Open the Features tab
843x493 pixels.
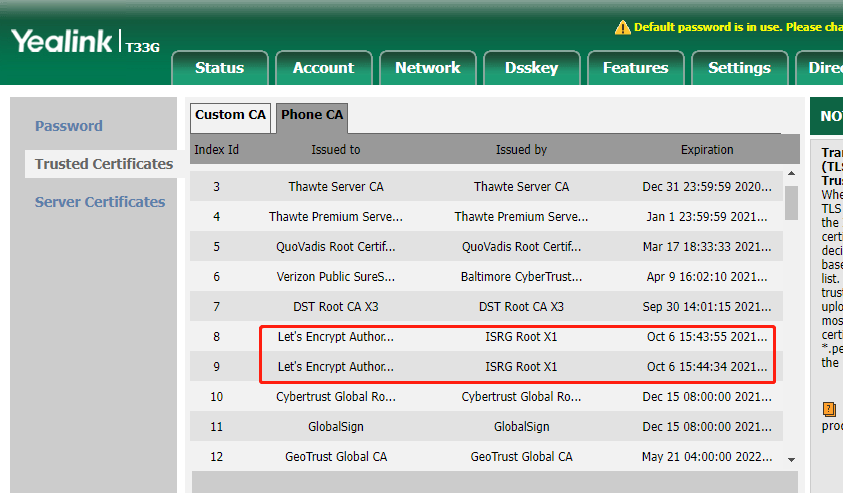tap(636, 68)
